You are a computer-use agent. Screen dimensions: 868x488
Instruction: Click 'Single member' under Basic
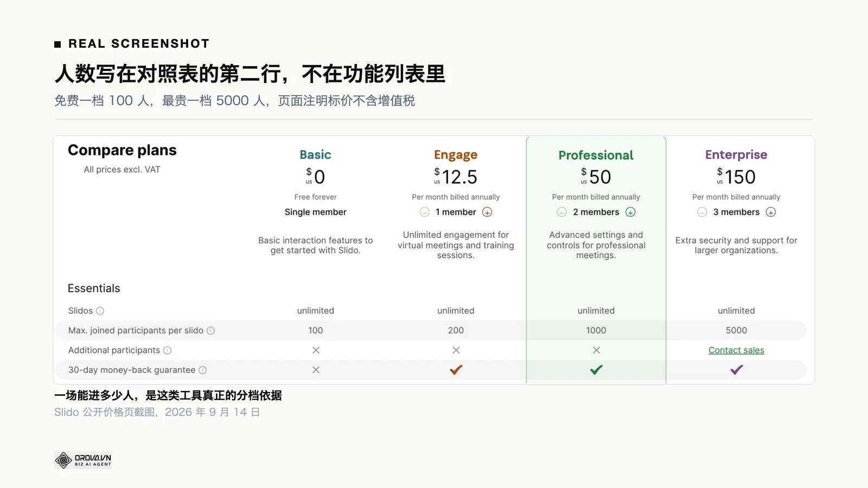click(x=315, y=212)
